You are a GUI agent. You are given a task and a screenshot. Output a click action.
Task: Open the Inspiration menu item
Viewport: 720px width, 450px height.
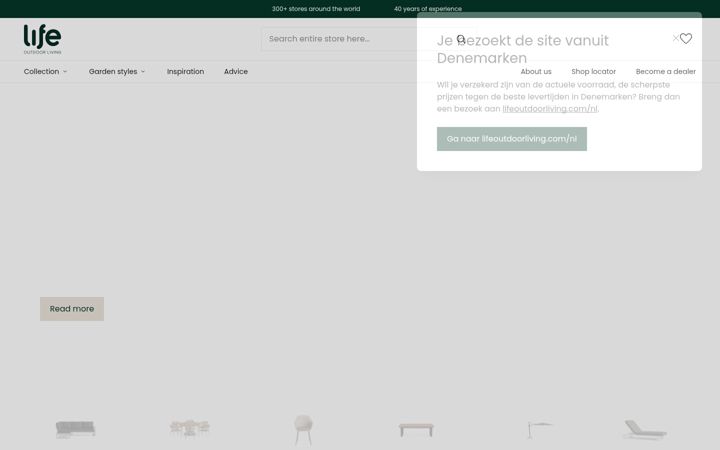tap(186, 72)
